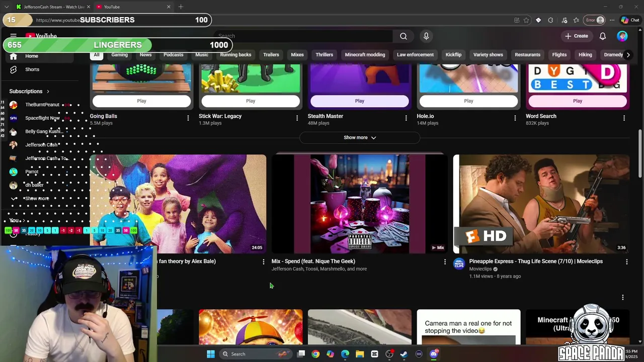
Task: Select the Podcasts filter chip
Action: click(173, 55)
